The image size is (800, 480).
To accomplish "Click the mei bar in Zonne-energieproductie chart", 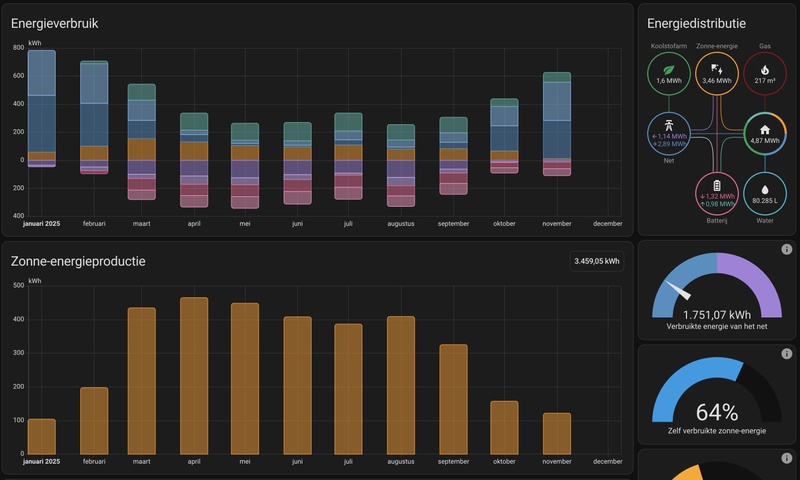I will coord(245,378).
